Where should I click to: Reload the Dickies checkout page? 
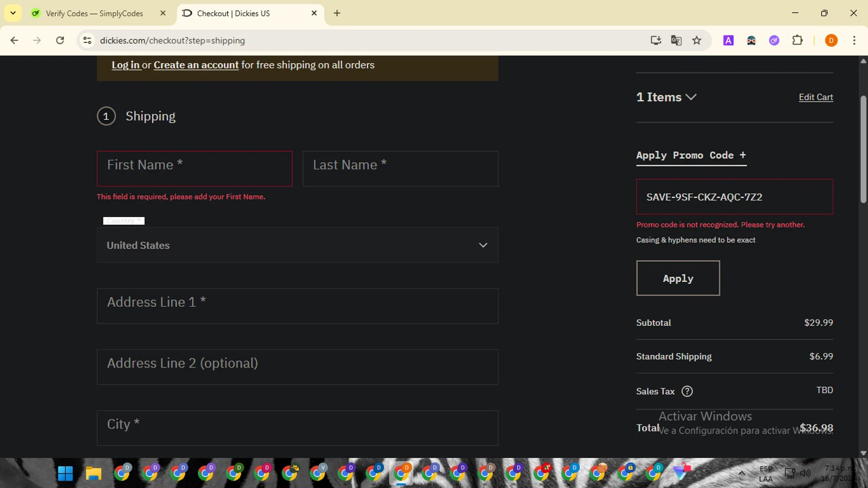[x=60, y=41]
